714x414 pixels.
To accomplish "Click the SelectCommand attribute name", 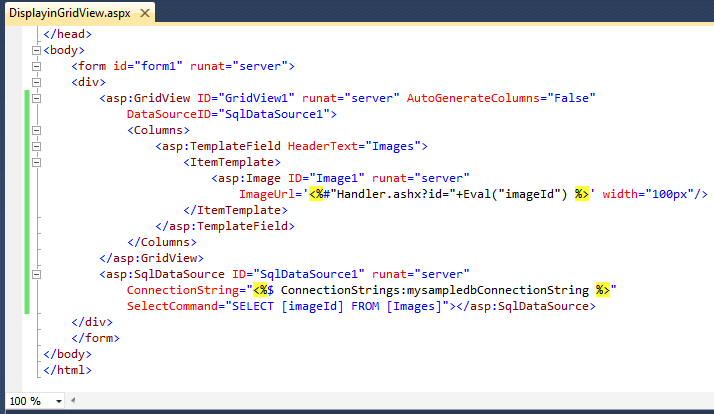I will tap(172, 306).
